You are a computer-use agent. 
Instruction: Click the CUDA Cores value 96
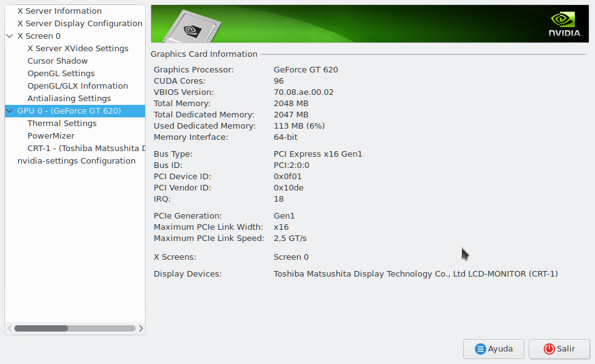(279, 81)
